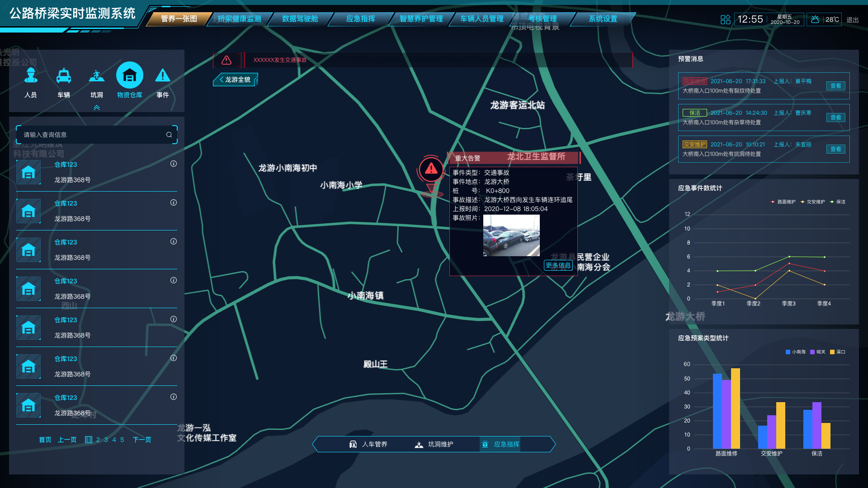This screenshot has height=488, width=868.
Task: Go to 上一页 previous page
Action: [67, 440]
